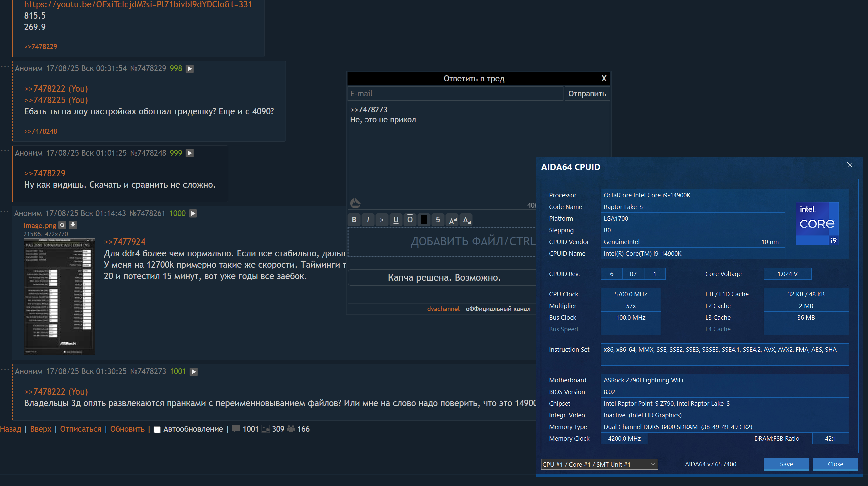Unsubscribe via Отписаться link
Screen dimensions: 868x486
pos(81,429)
